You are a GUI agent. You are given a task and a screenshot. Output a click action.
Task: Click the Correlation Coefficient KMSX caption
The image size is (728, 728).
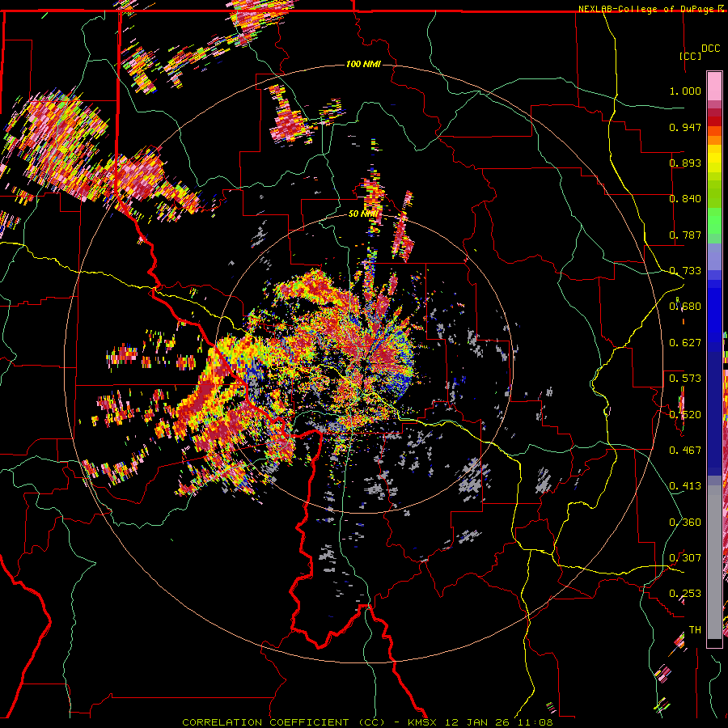tap(367, 722)
